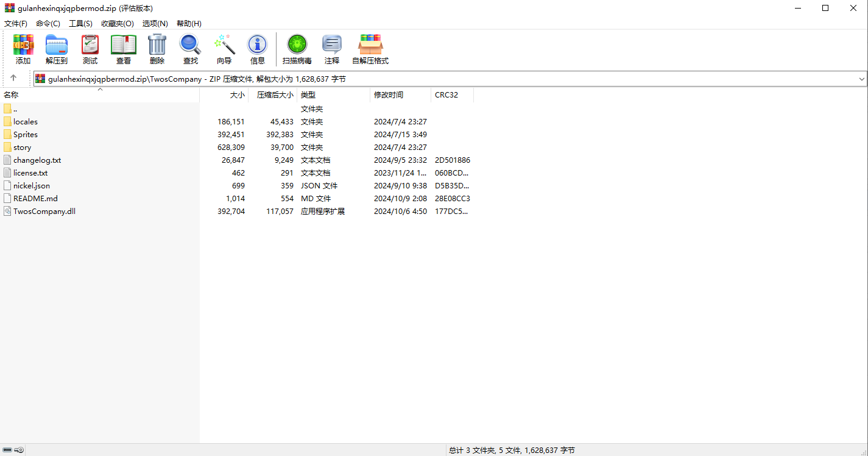
Task: Click CRC32 value 2D501886
Action: (453, 160)
